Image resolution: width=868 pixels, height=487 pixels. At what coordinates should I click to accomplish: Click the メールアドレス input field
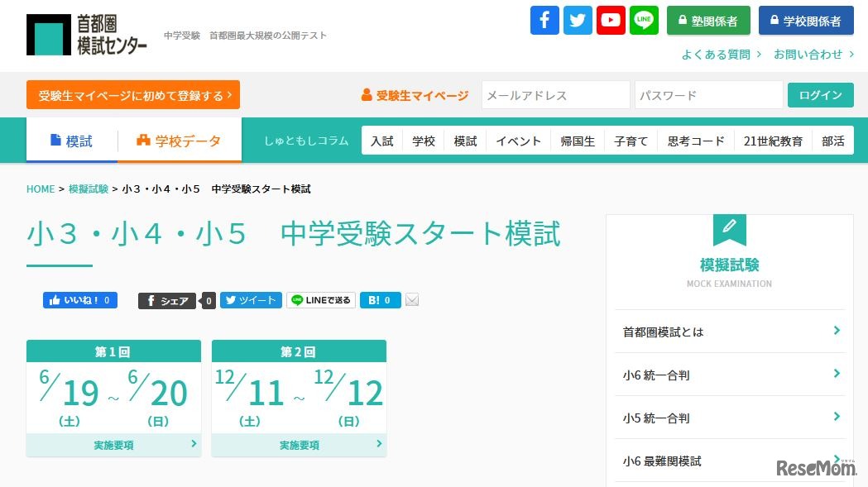[x=555, y=95]
